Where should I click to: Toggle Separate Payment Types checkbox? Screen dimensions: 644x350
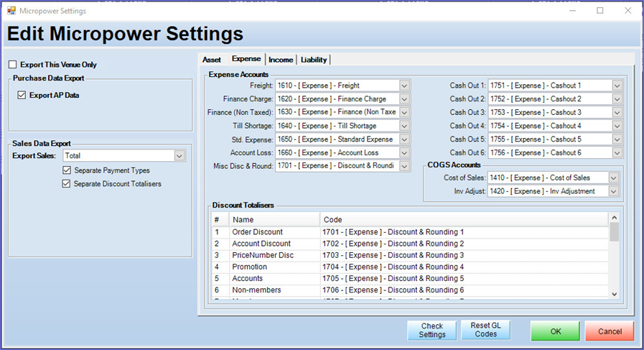(x=67, y=170)
